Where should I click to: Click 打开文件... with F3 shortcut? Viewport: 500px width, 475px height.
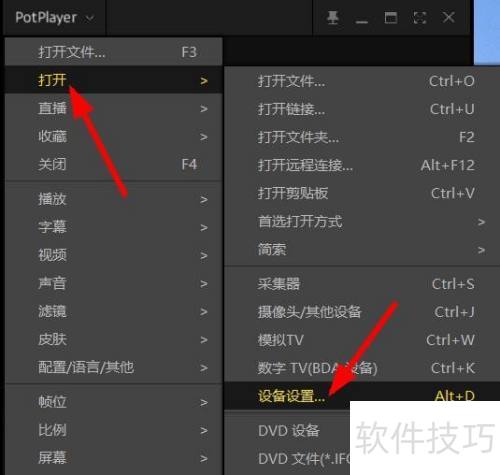point(114,52)
